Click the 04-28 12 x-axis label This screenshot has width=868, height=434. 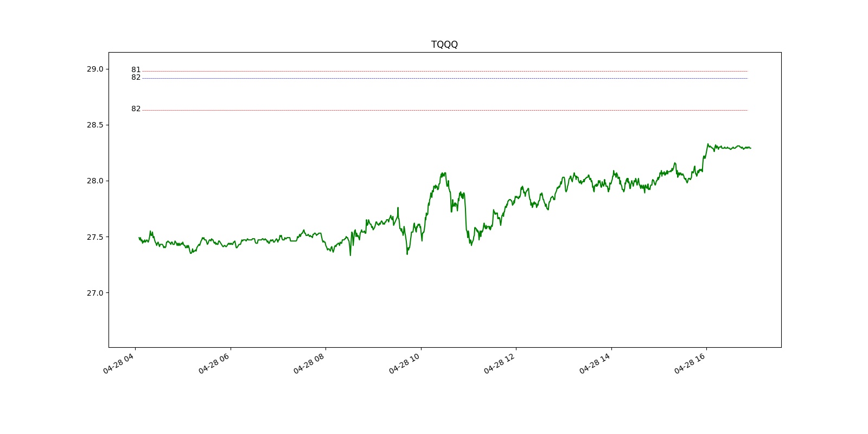[x=500, y=363]
